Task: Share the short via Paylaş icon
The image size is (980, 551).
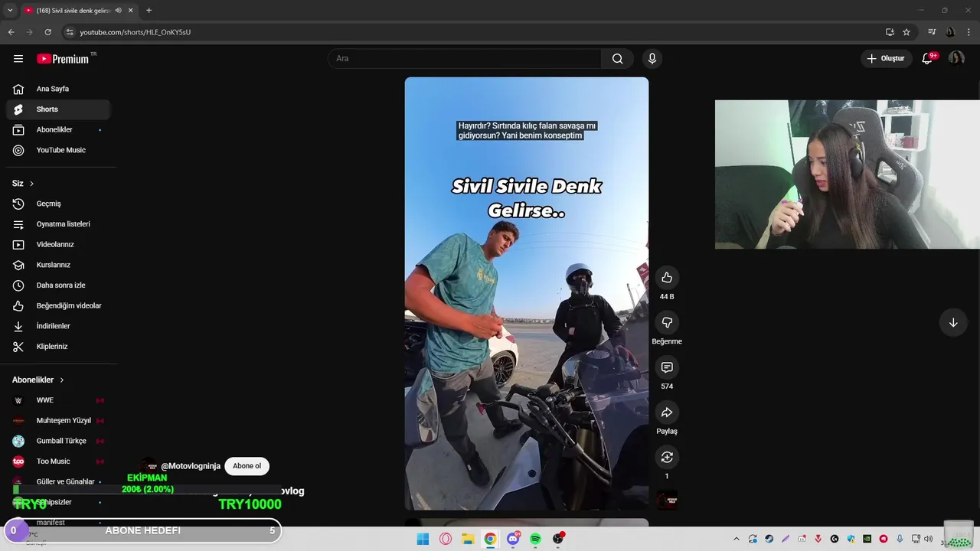Action: point(667,412)
